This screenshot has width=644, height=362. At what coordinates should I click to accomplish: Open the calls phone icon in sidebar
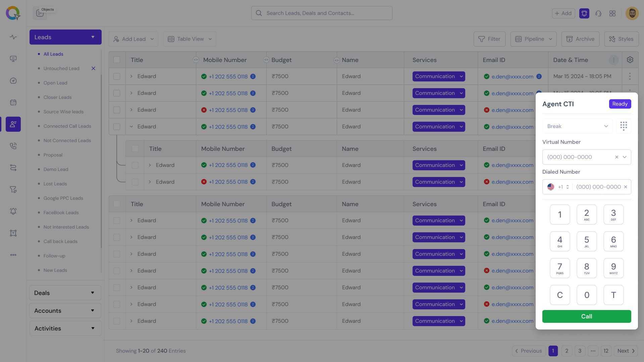click(13, 146)
